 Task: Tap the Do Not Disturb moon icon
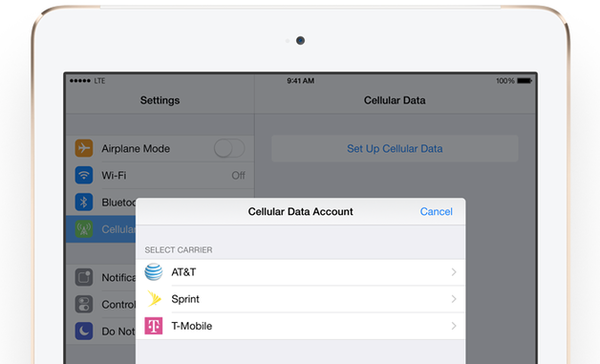(x=84, y=332)
